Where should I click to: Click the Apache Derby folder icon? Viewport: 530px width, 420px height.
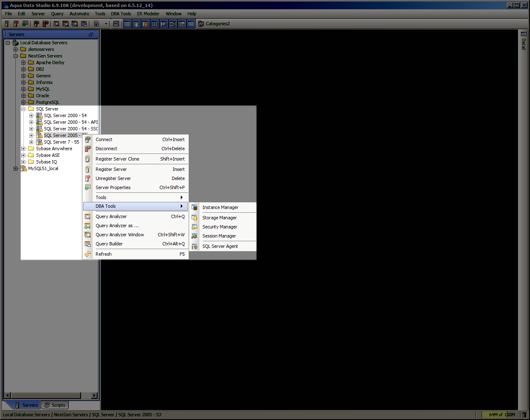[x=31, y=62]
